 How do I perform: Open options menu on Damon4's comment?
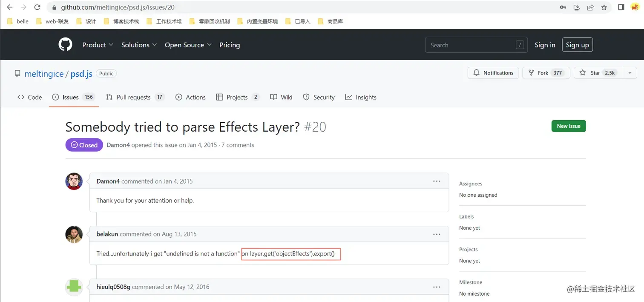(x=437, y=181)
